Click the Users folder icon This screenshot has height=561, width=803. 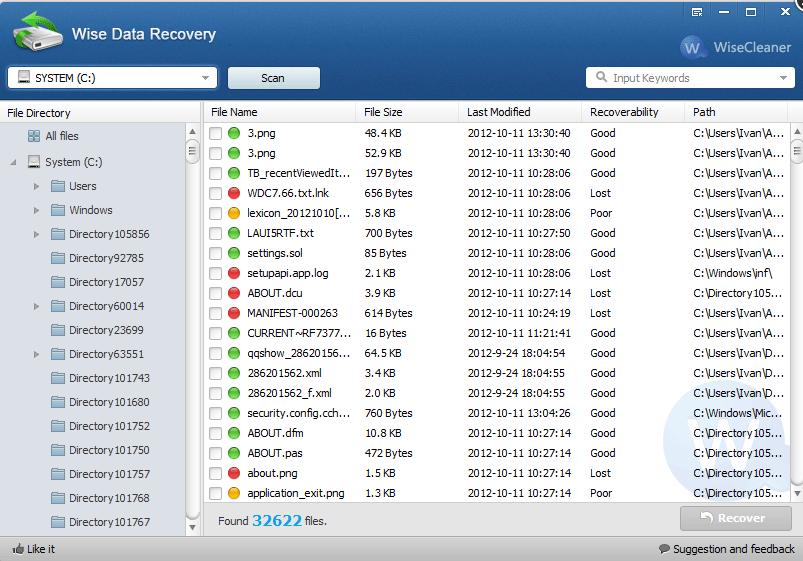click(x=58, y=186)
